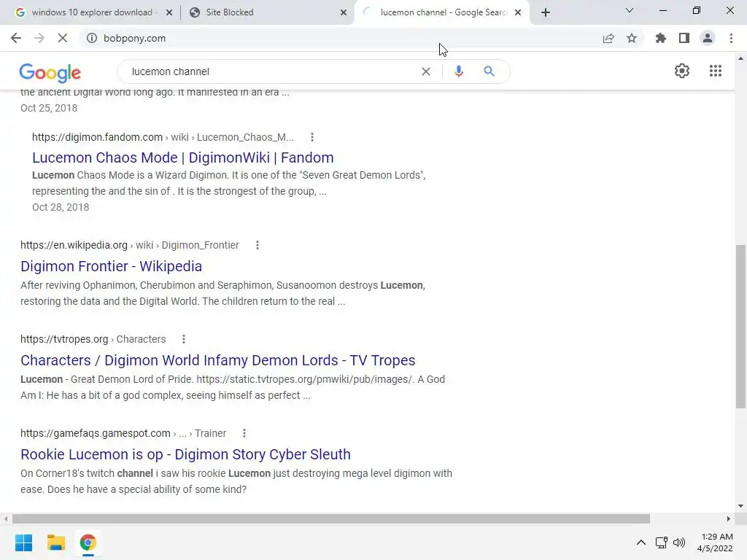This screenshot has width=747, height=560.
Task: Click the scroll down arrow
Action: [x=740, y=506]
